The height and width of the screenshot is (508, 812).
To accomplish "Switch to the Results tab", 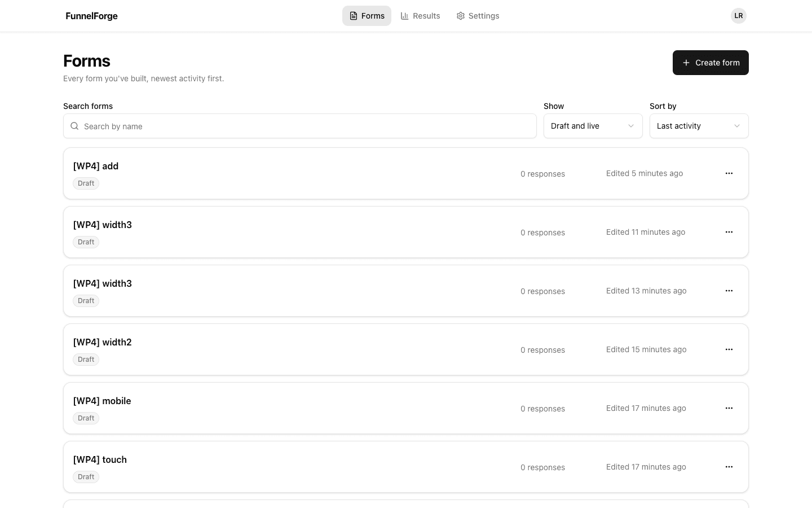I will coord(420,16).
